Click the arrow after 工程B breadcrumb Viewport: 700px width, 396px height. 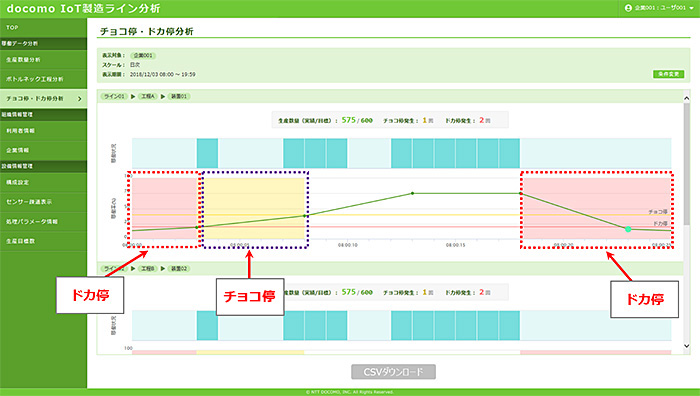tap(163, 269)
